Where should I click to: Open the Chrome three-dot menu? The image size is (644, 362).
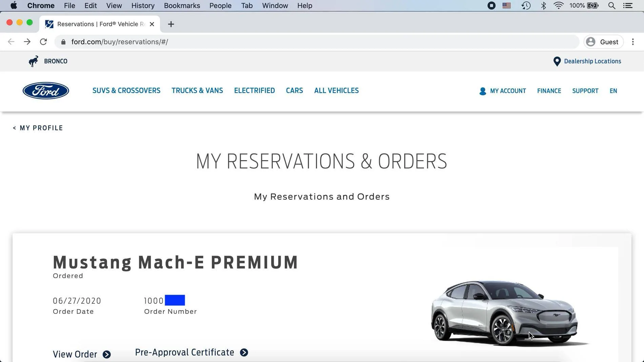pos(633,42)
